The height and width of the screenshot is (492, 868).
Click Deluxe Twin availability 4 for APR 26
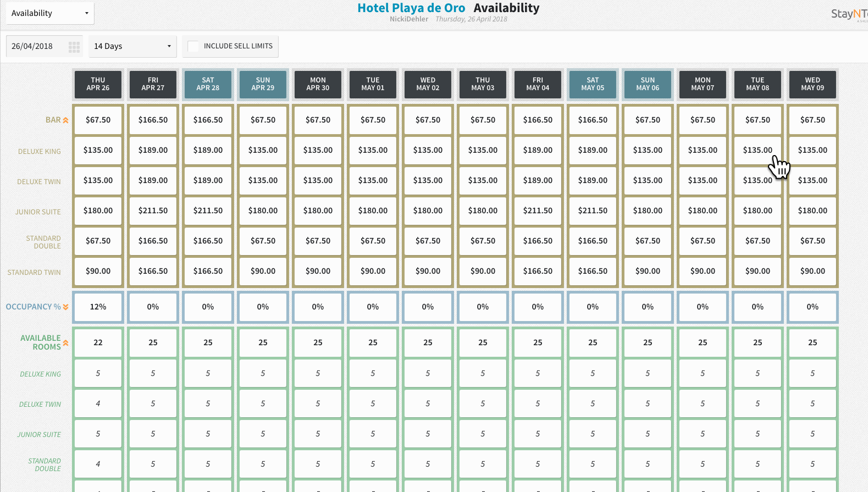tap(98, 403)
